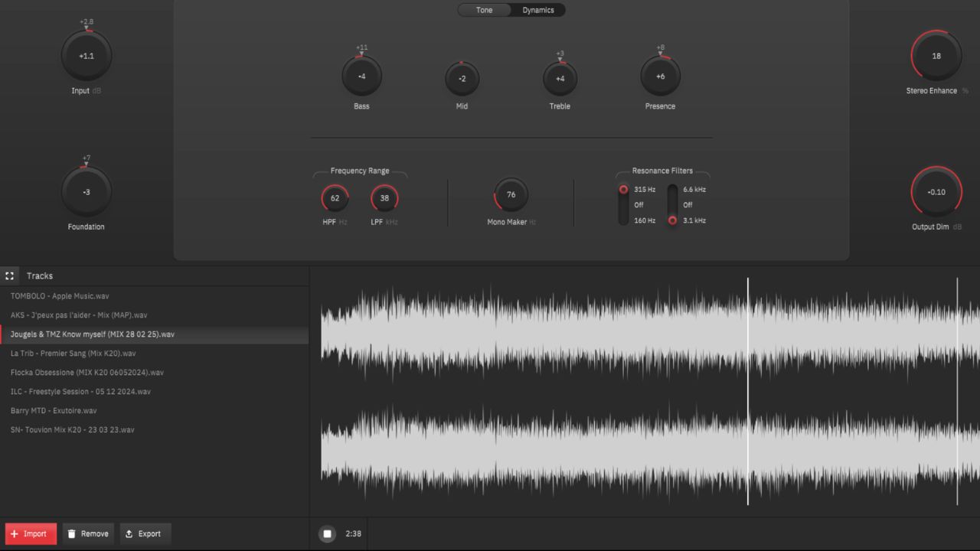This screenshot has width=980, height=551.
Task: Switch to the Tone tab
Action: (484, 10)
